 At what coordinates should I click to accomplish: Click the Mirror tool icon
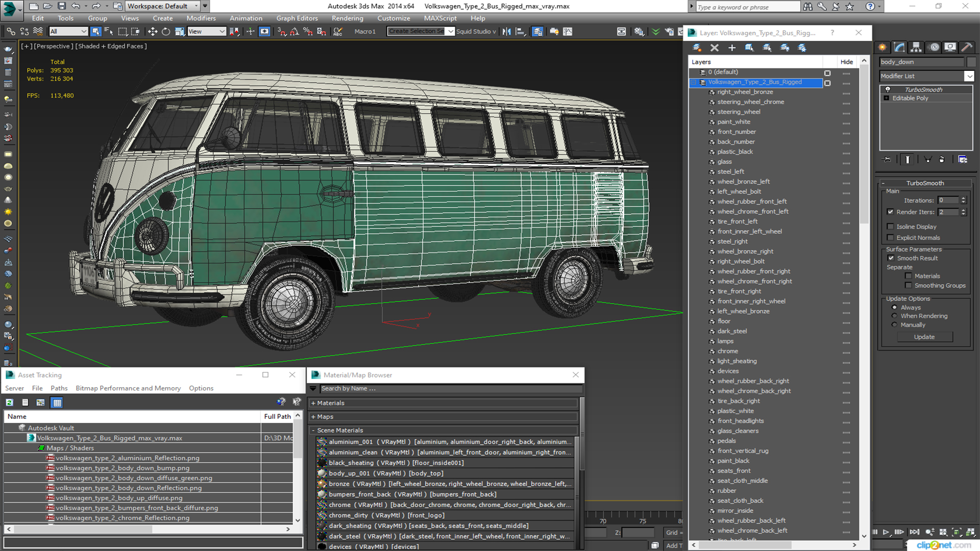tap(506, 32)
